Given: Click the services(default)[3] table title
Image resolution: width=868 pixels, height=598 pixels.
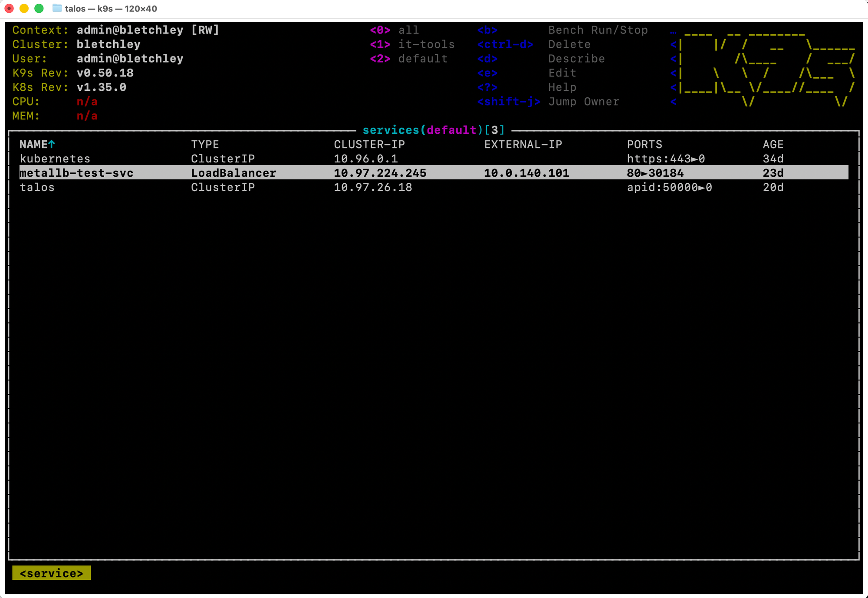Looking at the screenshot, I should click(x=434, y=130).
